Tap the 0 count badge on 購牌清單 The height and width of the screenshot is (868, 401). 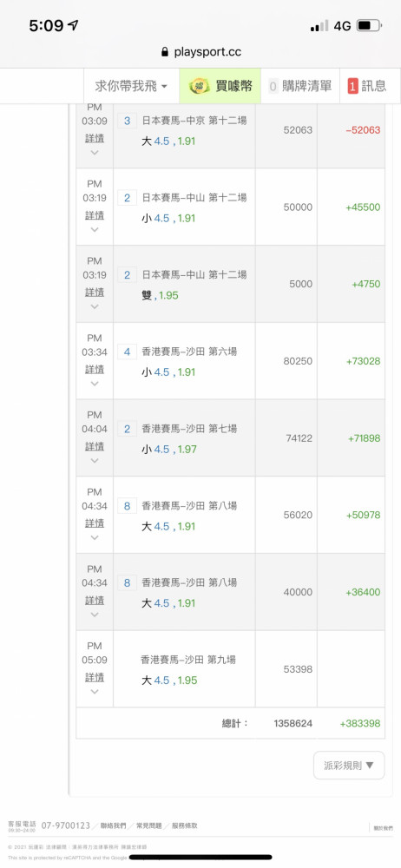tap(273, 86)
